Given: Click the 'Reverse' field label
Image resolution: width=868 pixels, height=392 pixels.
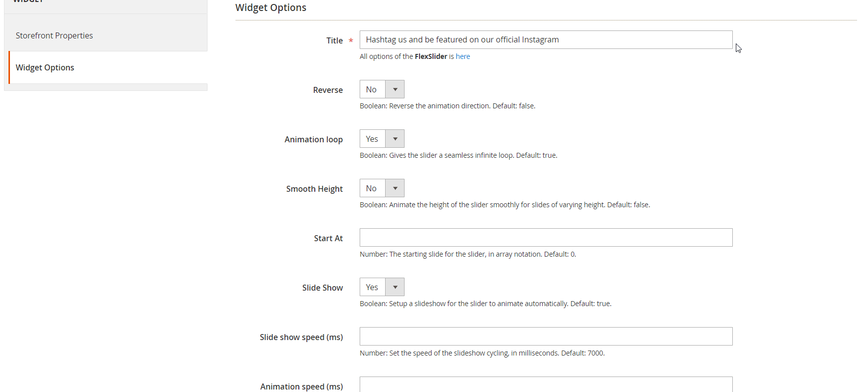Looking at the screenshot, I should [328, 90].
